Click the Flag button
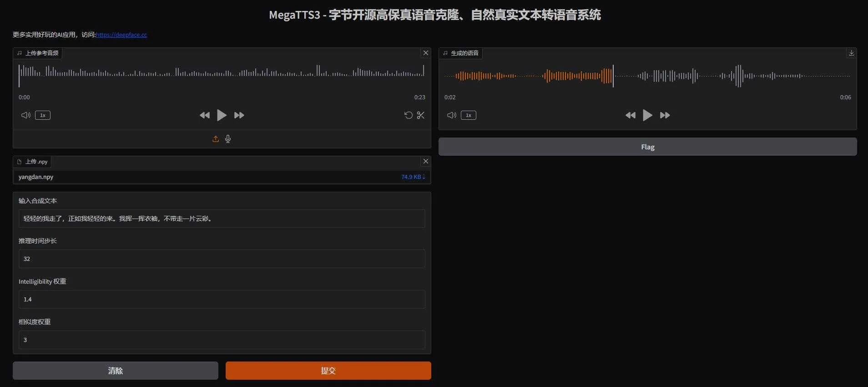This screenshot has width=868, height=387. point(648,147)
